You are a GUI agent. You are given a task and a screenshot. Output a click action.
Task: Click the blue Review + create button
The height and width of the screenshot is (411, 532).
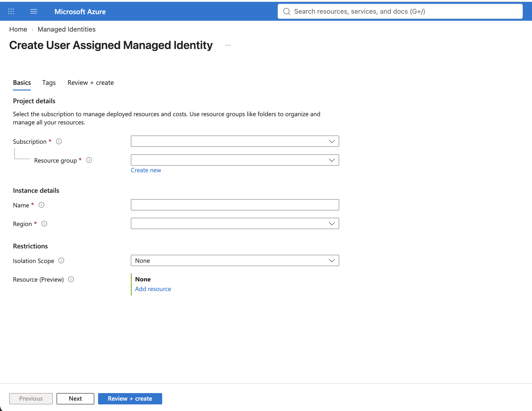point(130,399)
